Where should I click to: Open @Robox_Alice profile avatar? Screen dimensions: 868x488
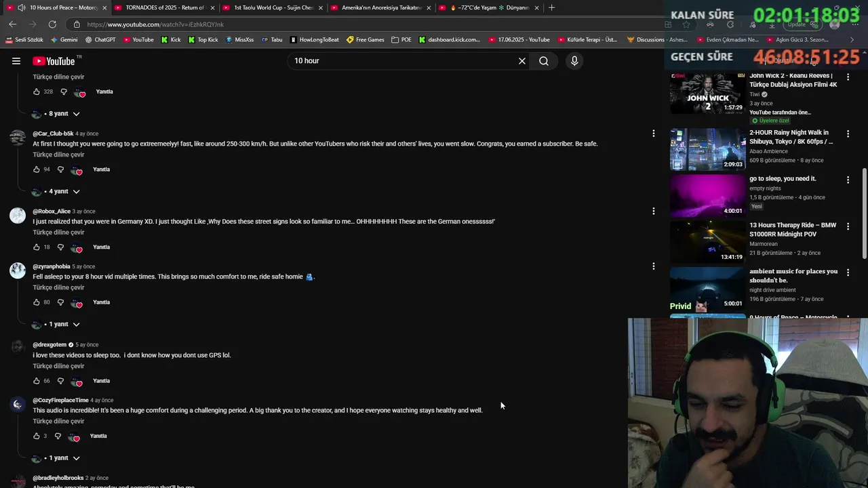coord(18,216)
